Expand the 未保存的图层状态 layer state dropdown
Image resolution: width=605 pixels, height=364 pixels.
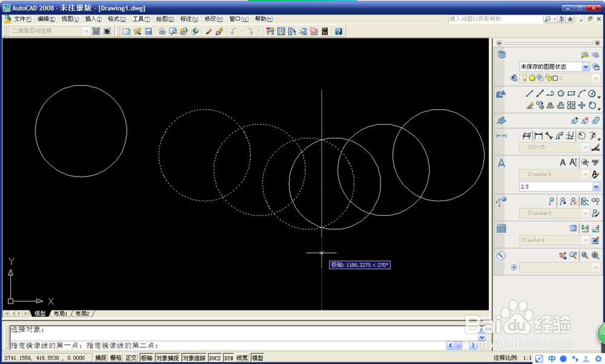[585, 67]
